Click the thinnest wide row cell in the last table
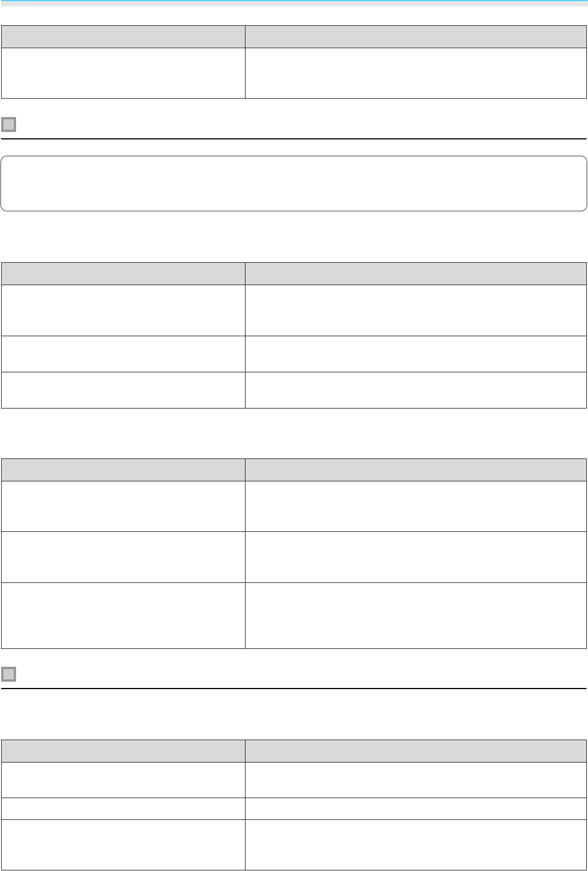The width and height of the screenshot is (588, 871). tap(416, 808)
